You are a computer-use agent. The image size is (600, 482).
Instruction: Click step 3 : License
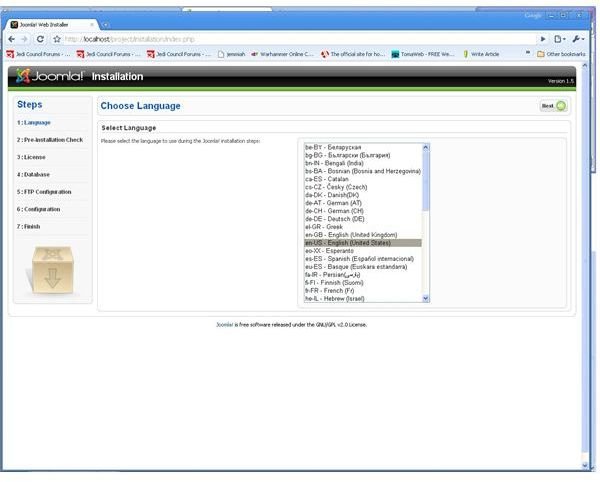click(x=31, y=157)
